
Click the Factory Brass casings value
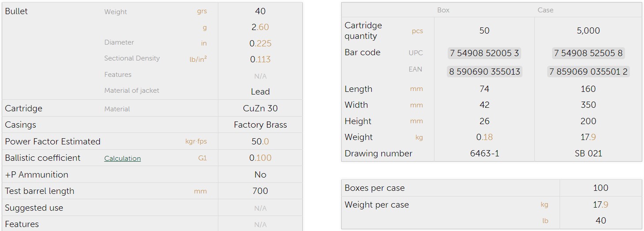(260, 125)
